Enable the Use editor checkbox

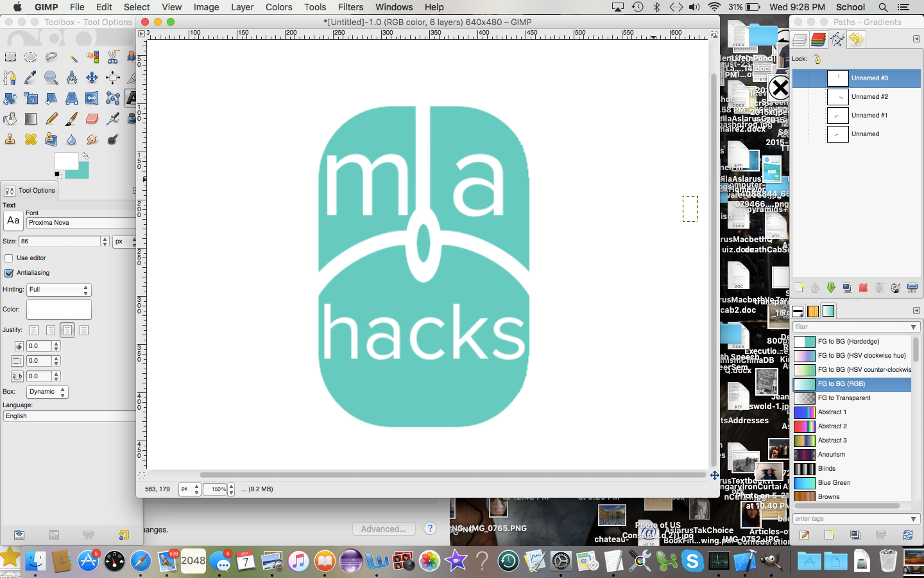9,258
